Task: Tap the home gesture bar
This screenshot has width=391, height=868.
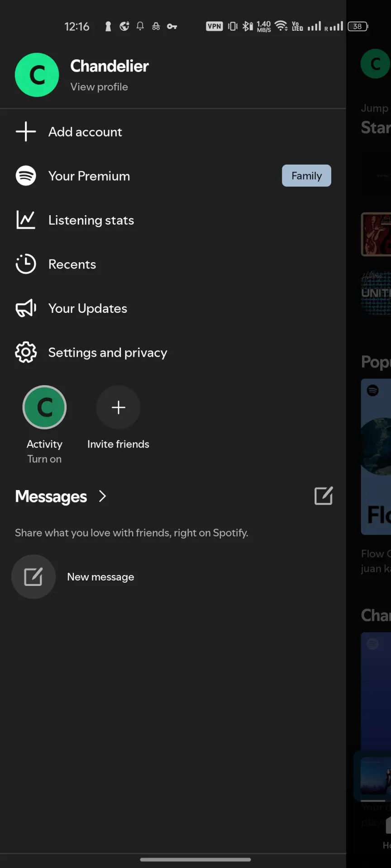Action: 195,859
